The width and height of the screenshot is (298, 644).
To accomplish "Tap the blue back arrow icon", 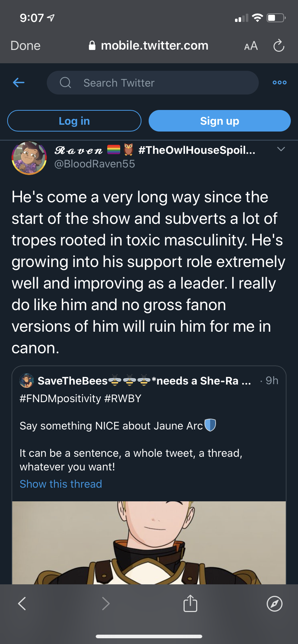I will 19,83.
